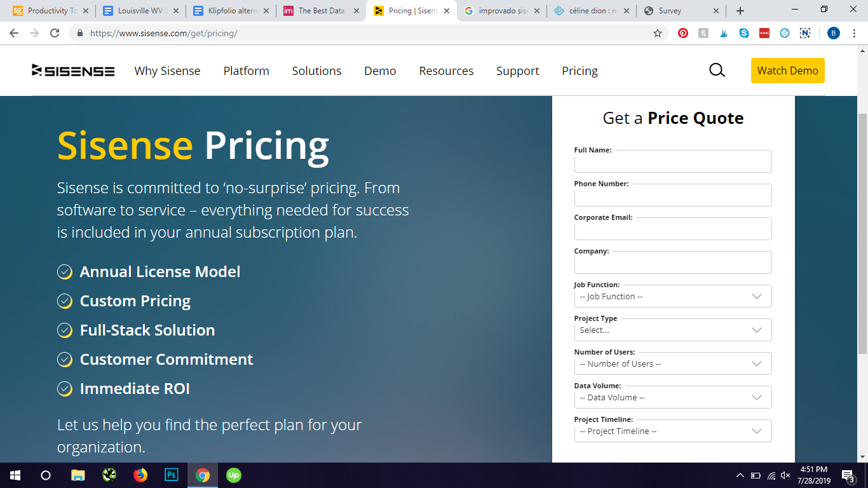Open the Project Type dropdown
The width and height of the screenshot is (868, 488).
coord(672,330)
